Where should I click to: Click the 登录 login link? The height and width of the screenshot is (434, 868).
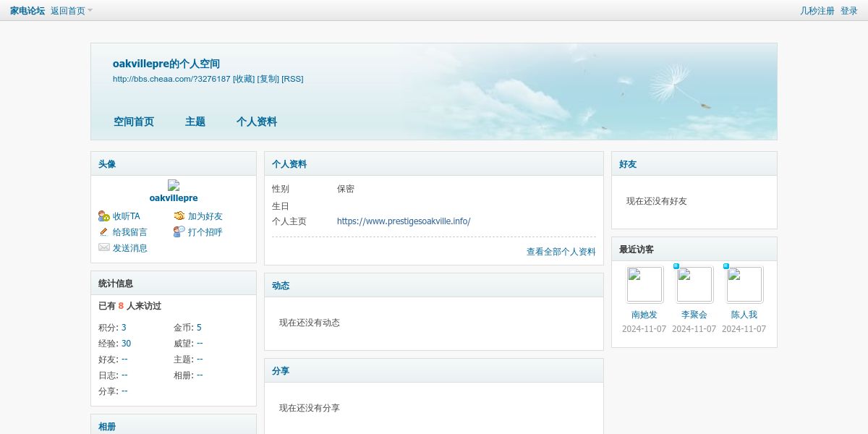pyautogui.click(x=849, y=11)
